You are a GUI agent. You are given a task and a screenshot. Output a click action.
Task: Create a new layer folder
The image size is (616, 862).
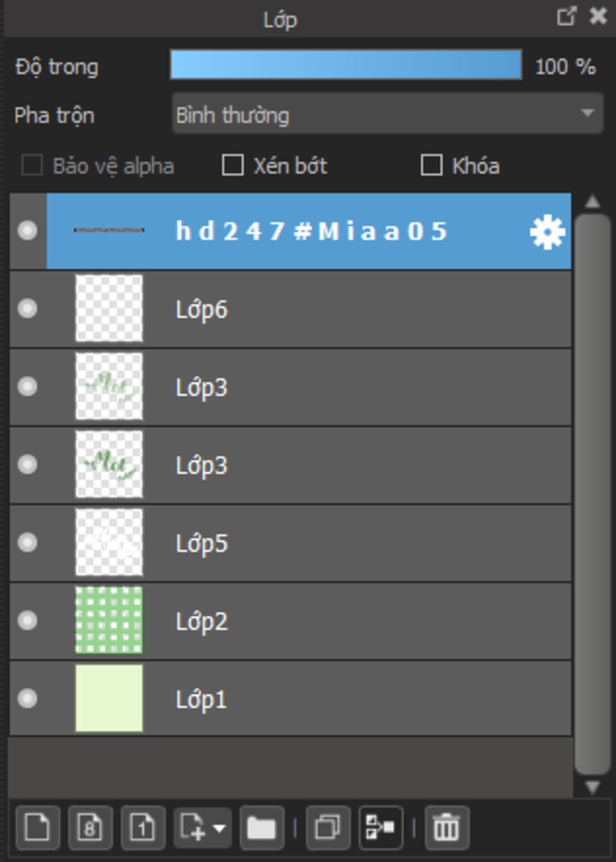tap(261, 827)
